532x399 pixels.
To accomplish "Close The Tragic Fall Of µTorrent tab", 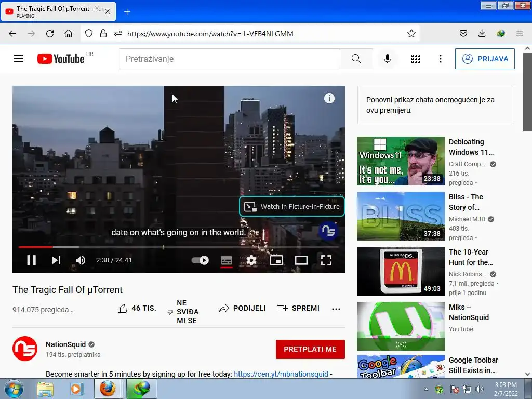I will tap(108, 11).
